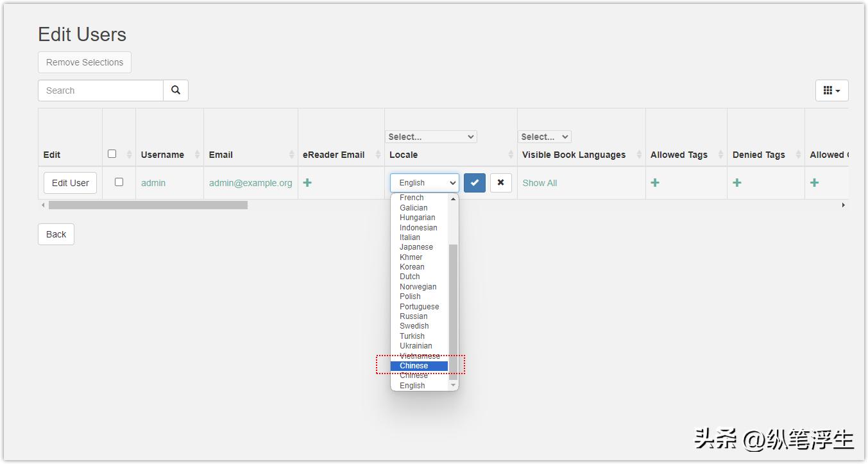
Task: Focus the Search input field
Action: 101,90
